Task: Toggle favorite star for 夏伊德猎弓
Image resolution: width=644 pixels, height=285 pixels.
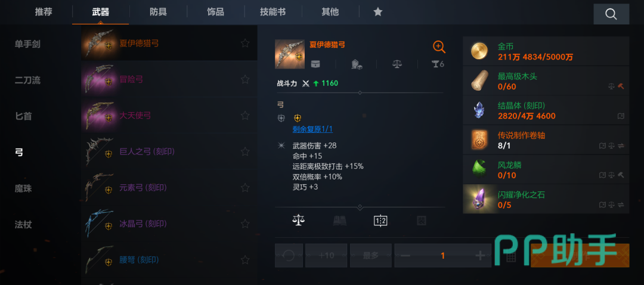Action: [x=245, y=43]
